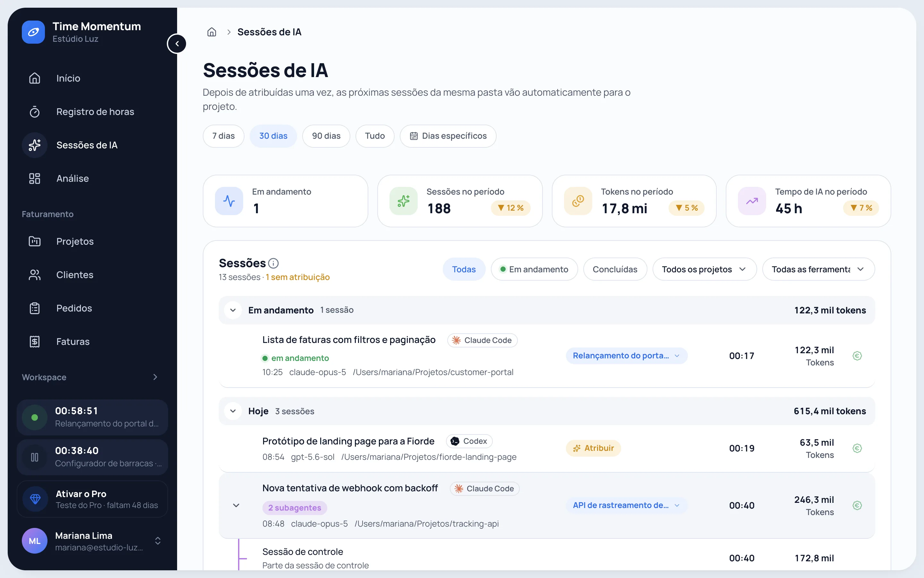924x578 pixels.
Task: Click the trend icon in Tempo de IA card
Action: coord(752,201)
